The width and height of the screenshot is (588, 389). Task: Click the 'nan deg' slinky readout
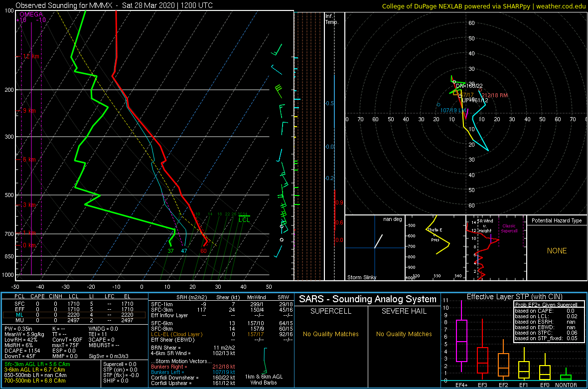click(392, 219)
